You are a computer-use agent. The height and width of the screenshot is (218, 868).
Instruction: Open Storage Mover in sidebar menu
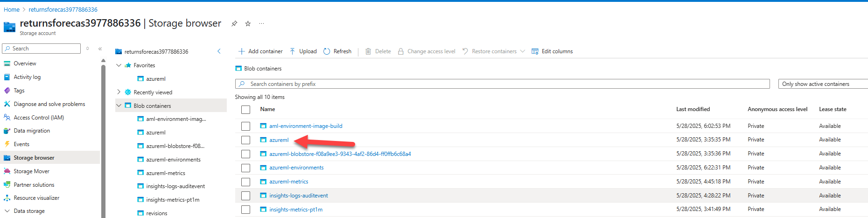pyautogui.click(x=31, y=171)
